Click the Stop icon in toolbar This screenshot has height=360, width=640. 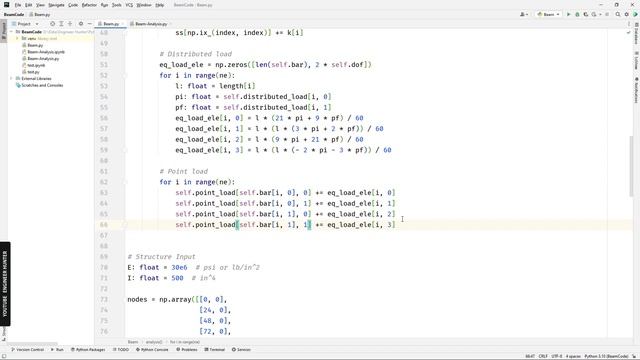point(607,14)
